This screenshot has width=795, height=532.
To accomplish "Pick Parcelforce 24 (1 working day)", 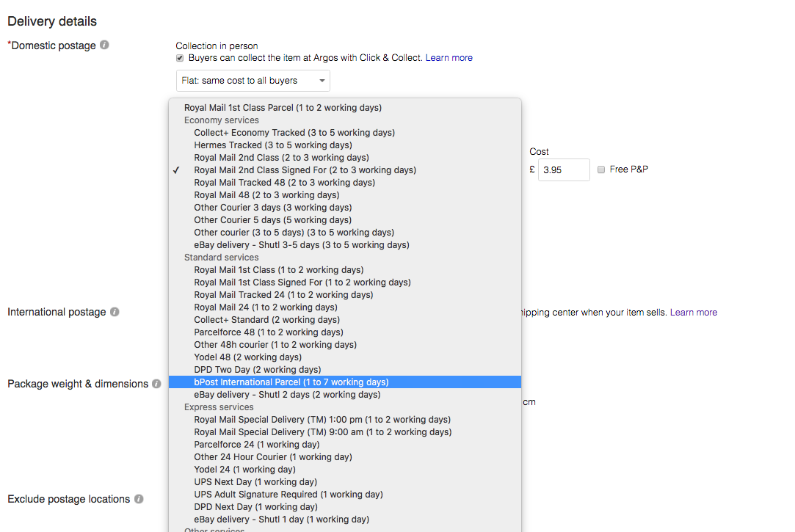I will (345, 445).
